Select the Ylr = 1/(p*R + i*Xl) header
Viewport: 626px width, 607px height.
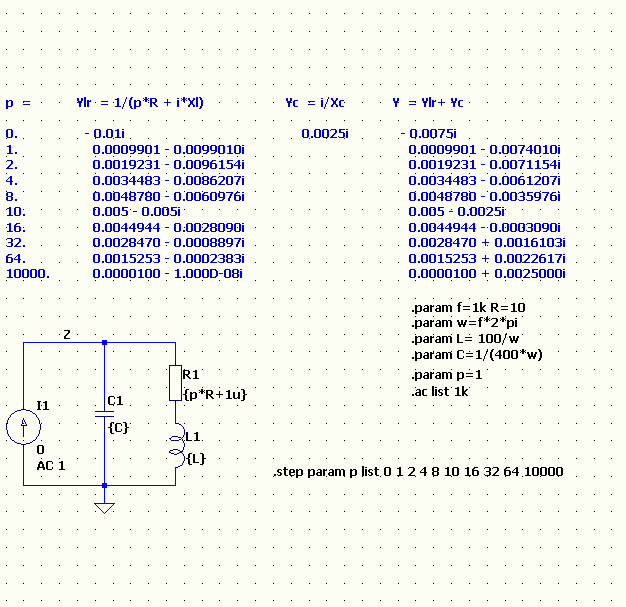tap(140, 103)
